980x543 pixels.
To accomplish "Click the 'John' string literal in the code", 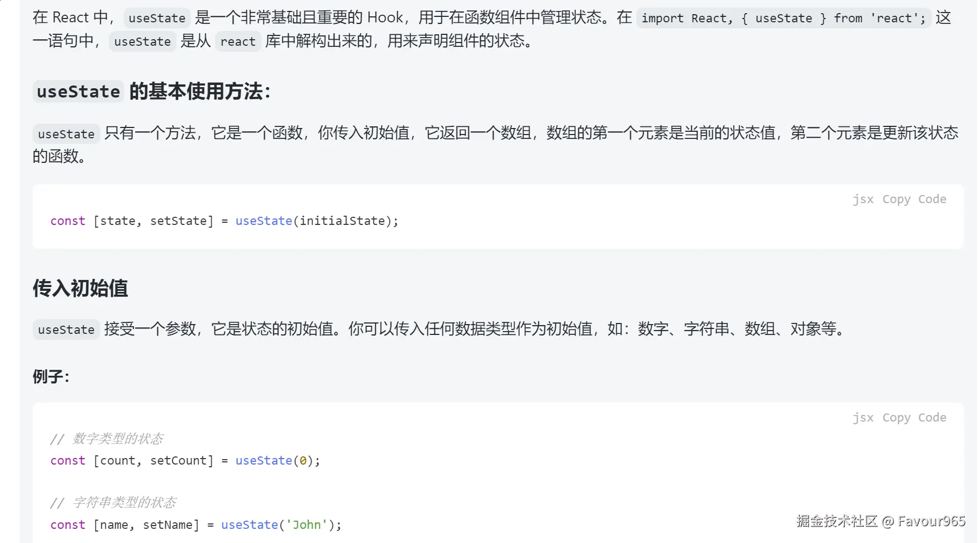I will coord(306,525).
